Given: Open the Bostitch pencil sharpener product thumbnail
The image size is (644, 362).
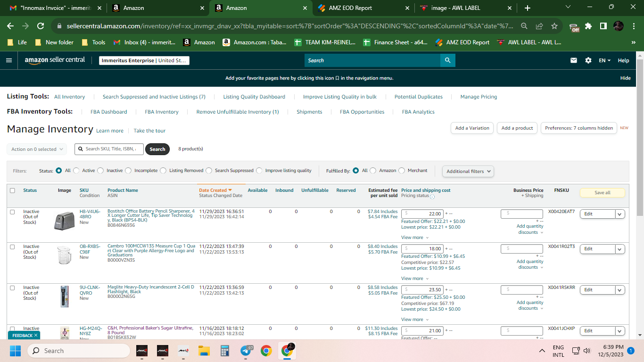Looking at the screenshot, I should (65, 221).
